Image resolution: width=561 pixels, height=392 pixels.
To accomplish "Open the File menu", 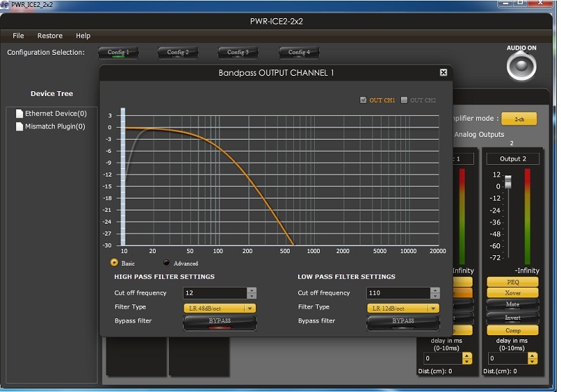I will pos(18,36).
